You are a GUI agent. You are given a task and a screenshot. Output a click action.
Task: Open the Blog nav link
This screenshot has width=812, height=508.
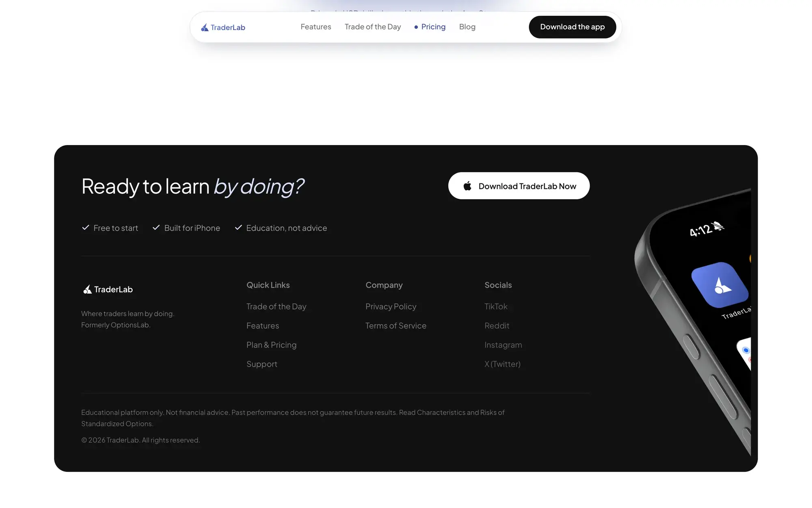[467, 27]
